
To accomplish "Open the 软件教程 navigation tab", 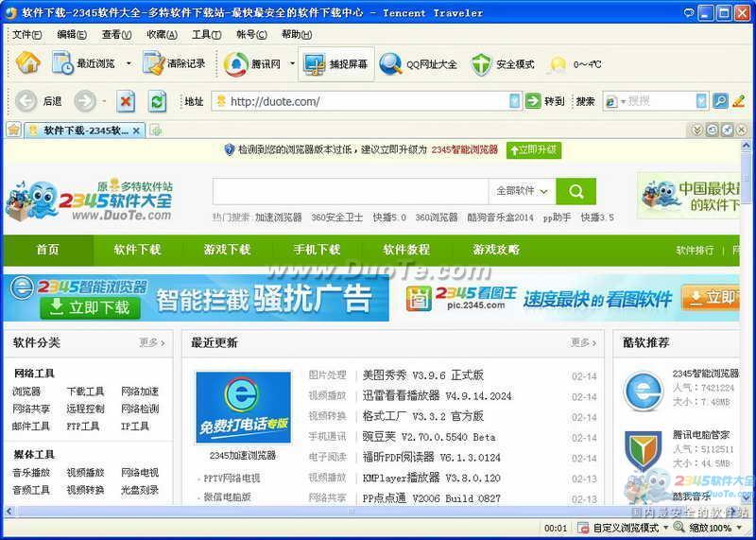I will [406, 250].
